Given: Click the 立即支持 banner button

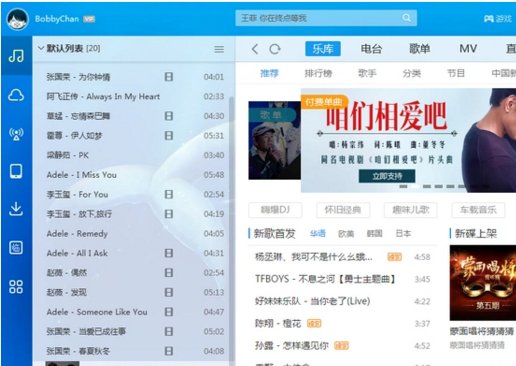Looking at the screenshot, I should 387,176.
